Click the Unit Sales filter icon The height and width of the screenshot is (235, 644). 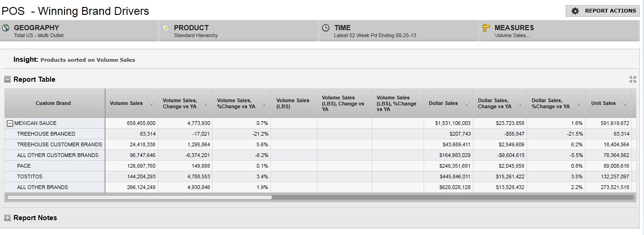pos(625,104)
